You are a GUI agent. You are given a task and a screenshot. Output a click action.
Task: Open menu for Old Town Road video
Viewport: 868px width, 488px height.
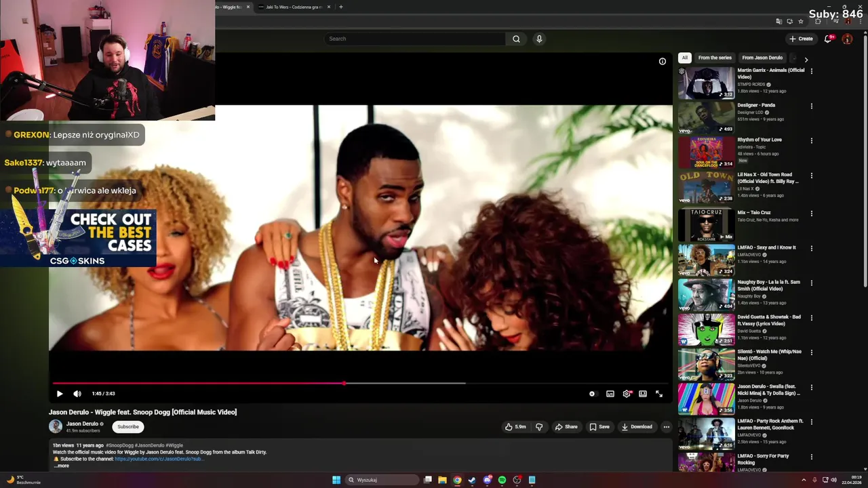click(811, 176)
